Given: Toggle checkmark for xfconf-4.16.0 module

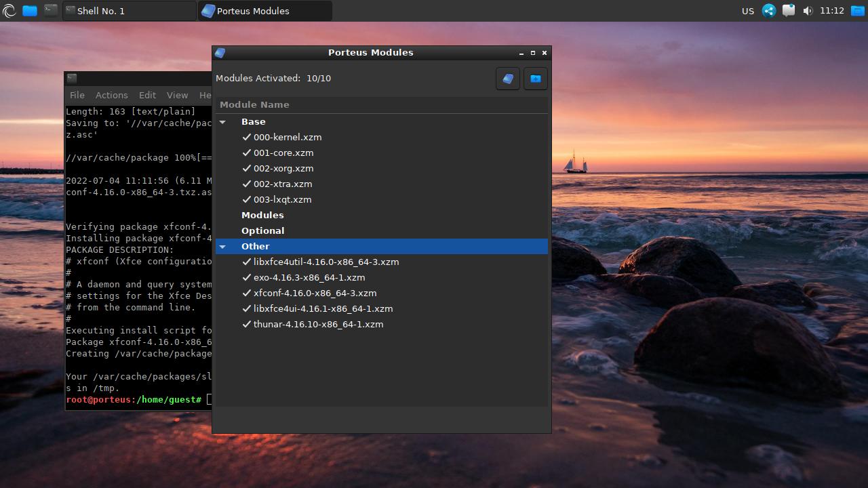Looking at the screenshot, I should 247,293.
